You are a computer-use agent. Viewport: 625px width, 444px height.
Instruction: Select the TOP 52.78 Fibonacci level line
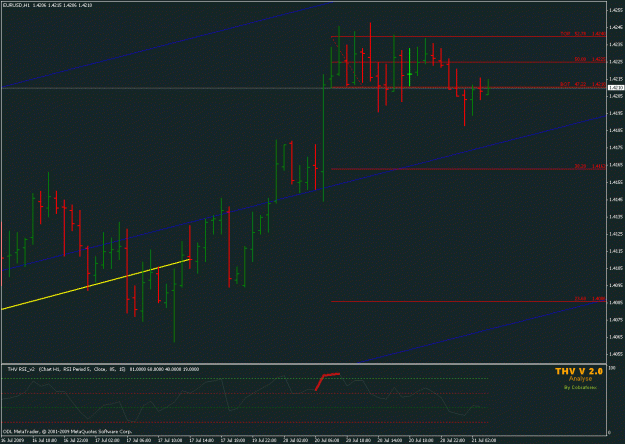[468, 37]
